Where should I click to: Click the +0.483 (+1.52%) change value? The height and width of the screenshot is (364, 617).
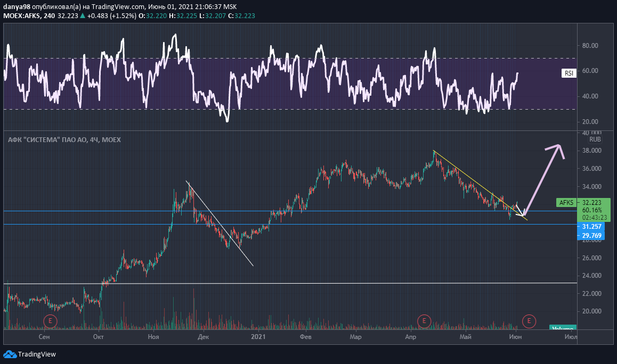click(112, 16)
